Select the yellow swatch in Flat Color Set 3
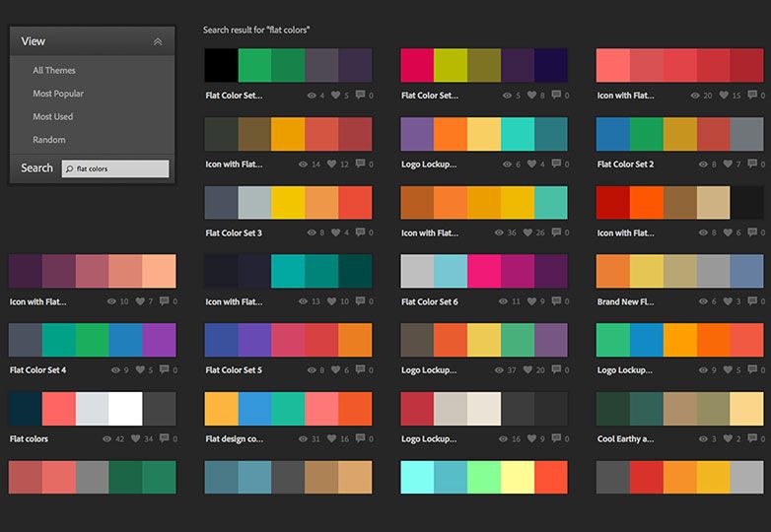 coord(288,202)
